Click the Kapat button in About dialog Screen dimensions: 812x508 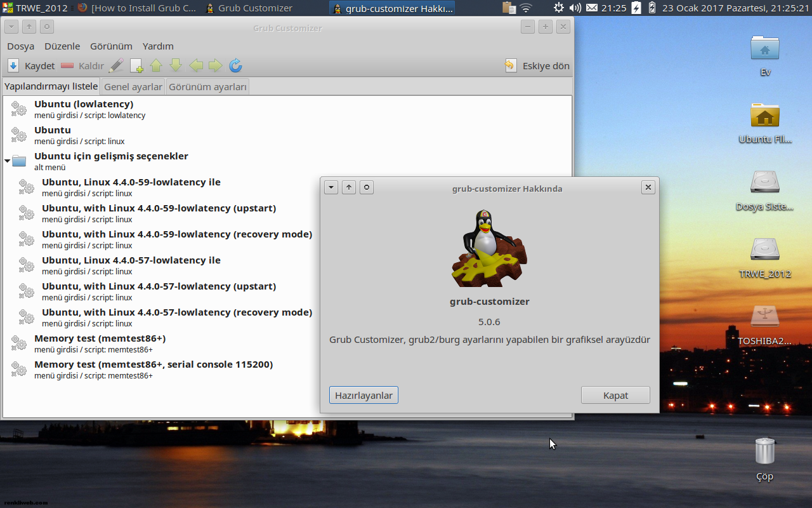click(x=615, y=395)
